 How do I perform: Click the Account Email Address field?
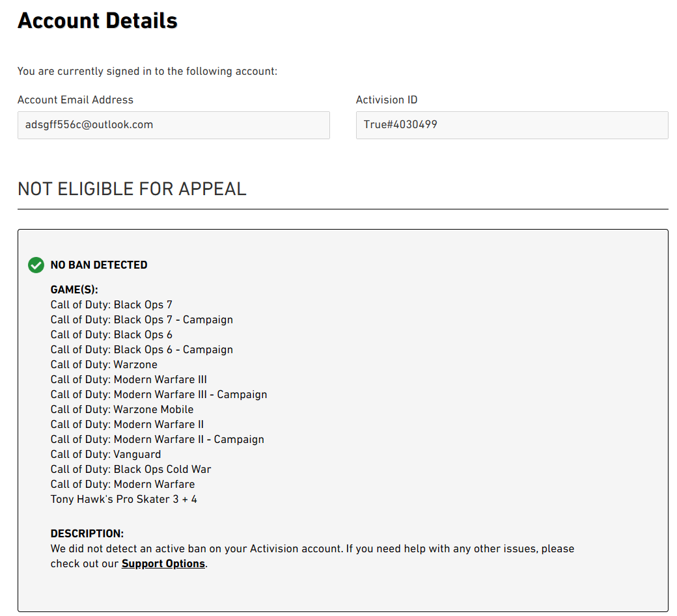[x=173, y=125]
